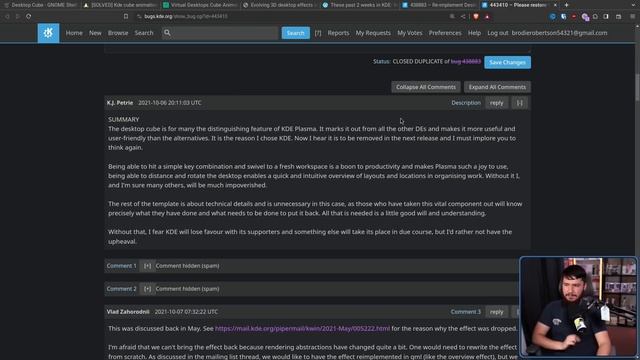This screenshot has height=360, width=640.
Task: Click the magnifier icon in the search box
Action: 167,33
